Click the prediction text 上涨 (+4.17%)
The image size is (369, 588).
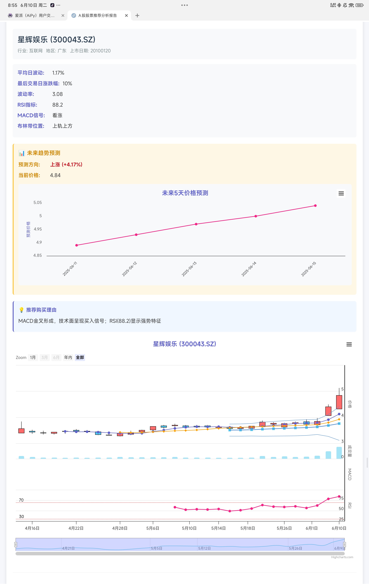click(66, 165)
